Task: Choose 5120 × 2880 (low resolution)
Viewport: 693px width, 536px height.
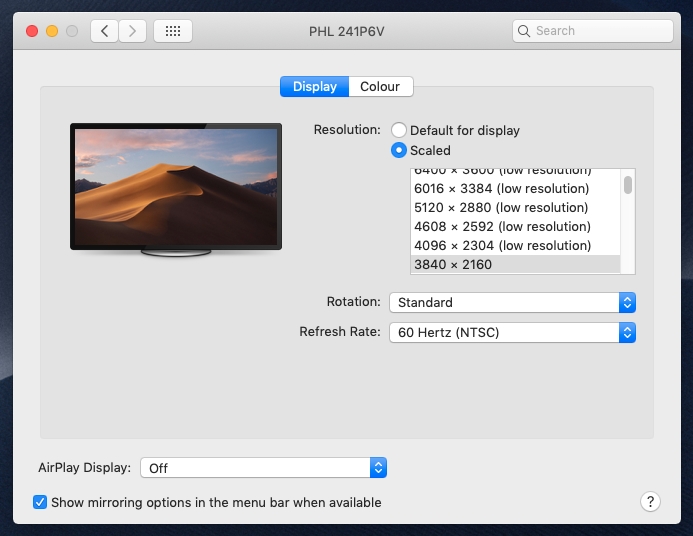Action: [x=515, y=208]
